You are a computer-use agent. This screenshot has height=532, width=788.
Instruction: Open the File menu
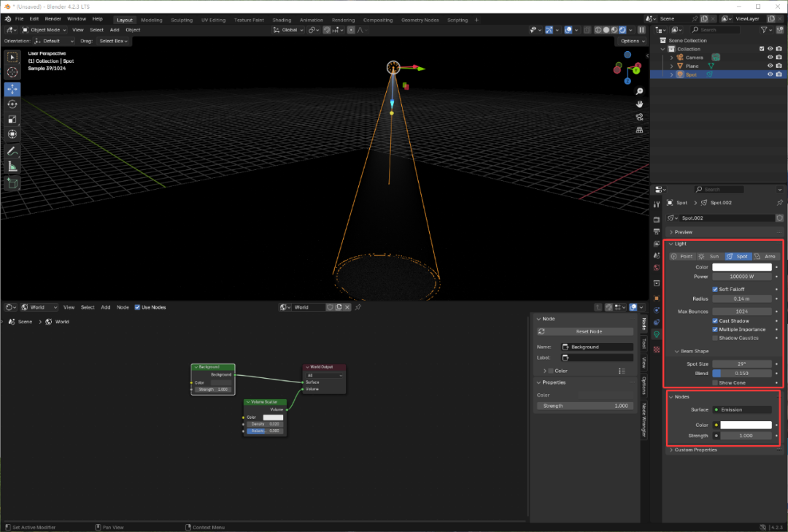pos(19,19)
